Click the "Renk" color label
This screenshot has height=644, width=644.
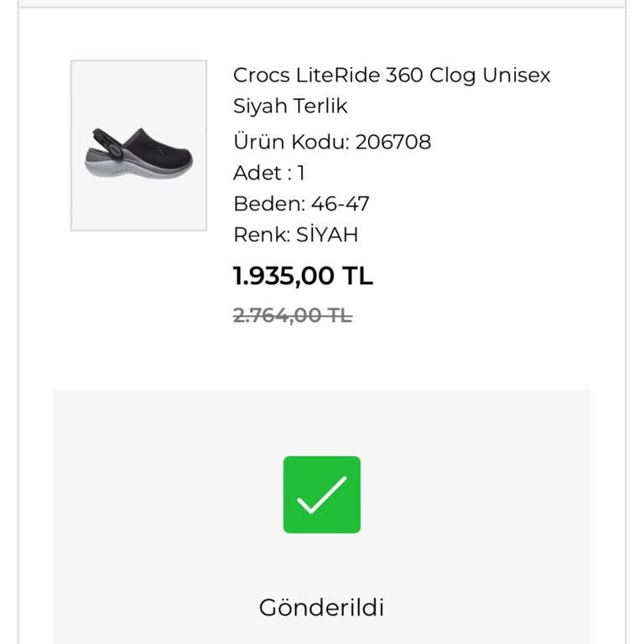pyautogui.click(x=261, y=235)
